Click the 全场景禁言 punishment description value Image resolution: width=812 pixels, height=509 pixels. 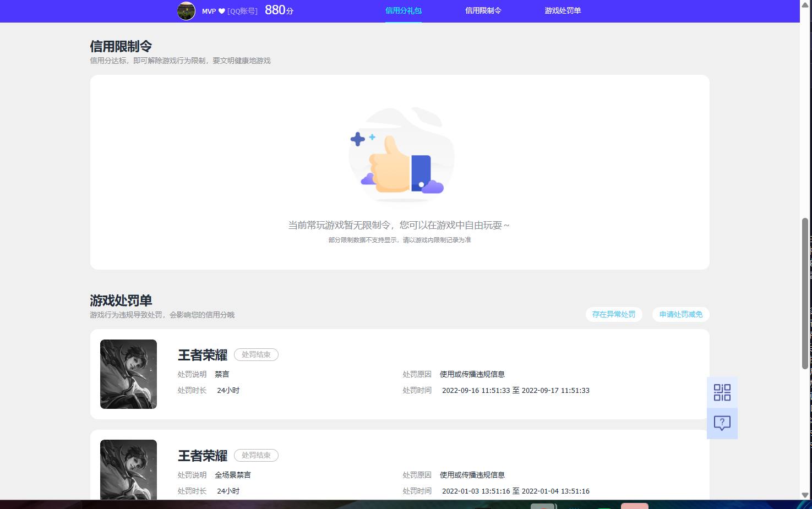pyautogui.click(x=233, y=475)
